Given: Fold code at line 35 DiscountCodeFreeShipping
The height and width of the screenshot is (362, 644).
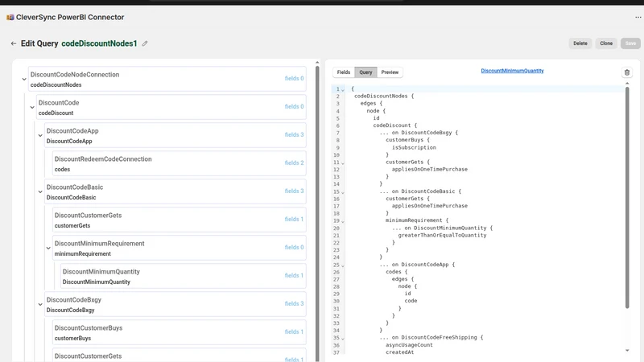Looking at the screenshot, I should click(343, 339).
